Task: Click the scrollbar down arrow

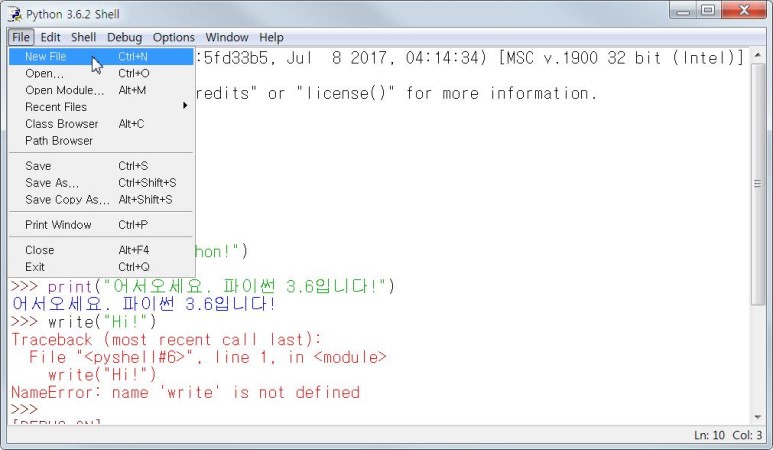Action: coord(758,417)
